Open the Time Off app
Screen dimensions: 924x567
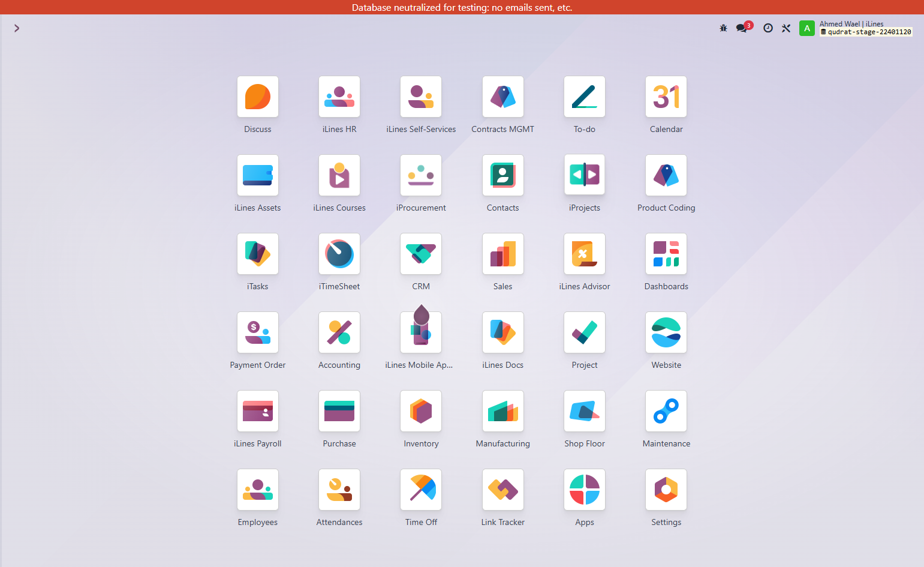click(421, 490)
